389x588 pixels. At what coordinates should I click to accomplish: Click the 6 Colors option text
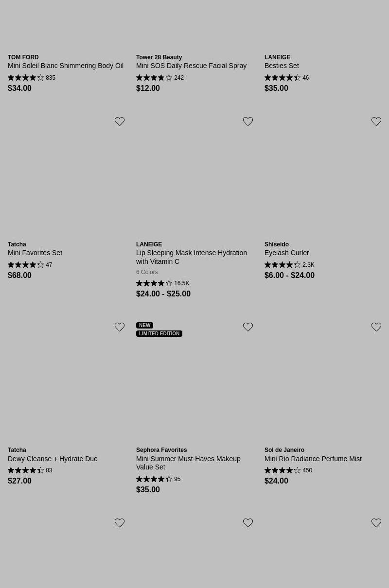pos(147,272)
